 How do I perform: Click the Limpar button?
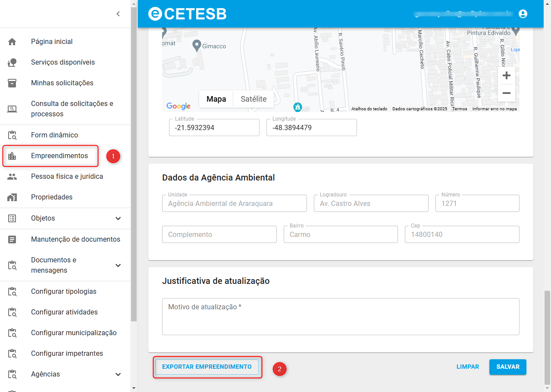(468, 367)
